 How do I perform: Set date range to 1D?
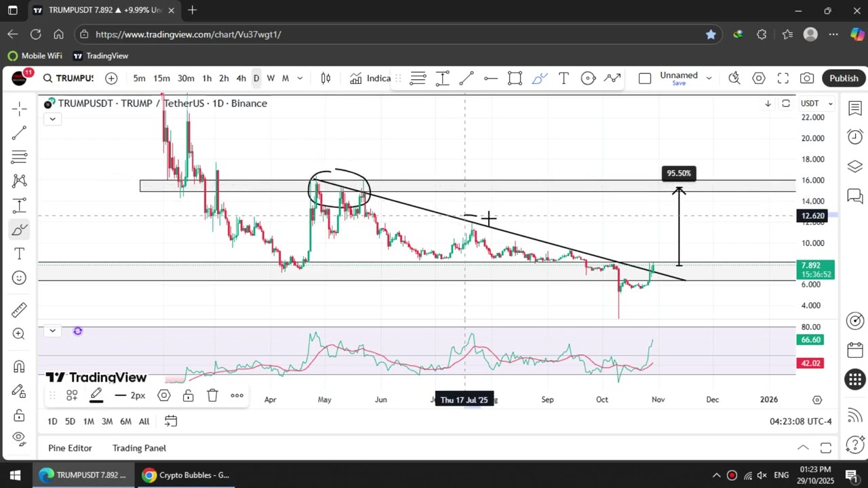pos(52,422)
